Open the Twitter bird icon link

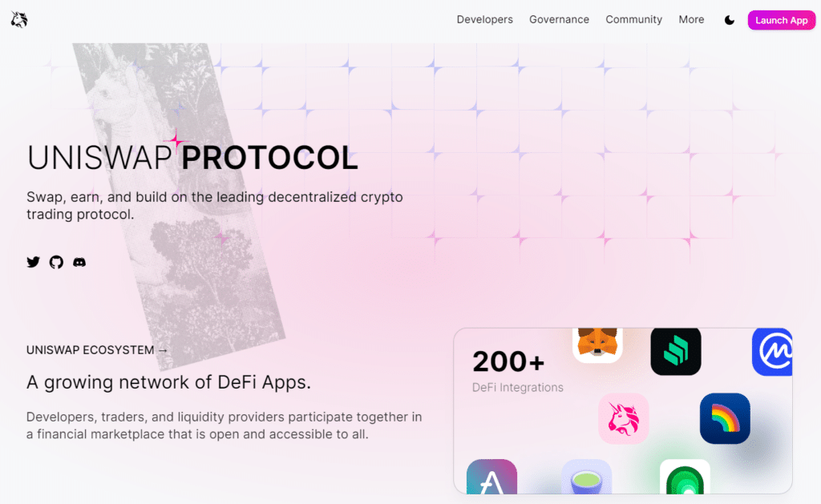[33, 262]
